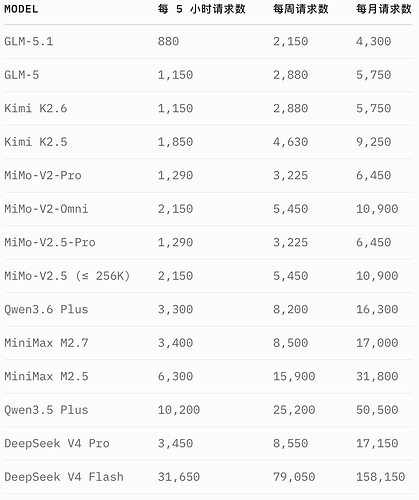Click the DeepSeek V4 Flash model name
The width and height of the screenshot is (419, 500).
(x=64, y=477)
